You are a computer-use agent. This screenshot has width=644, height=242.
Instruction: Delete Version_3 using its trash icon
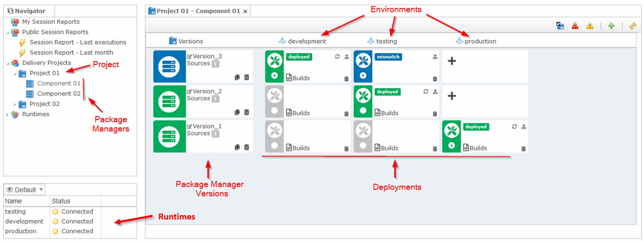pos(247,77)
